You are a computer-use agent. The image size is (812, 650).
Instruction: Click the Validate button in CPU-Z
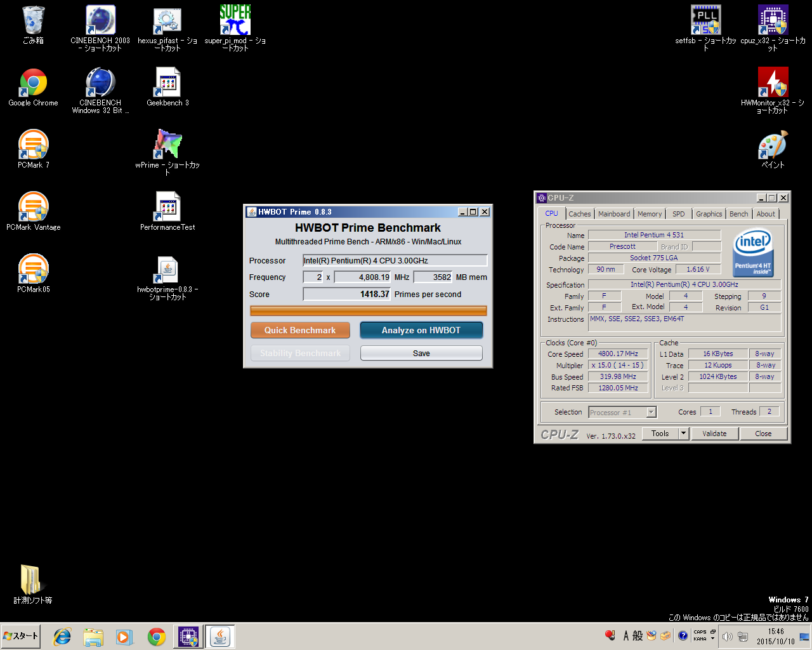pyautogui.click(x=714, y=434)
